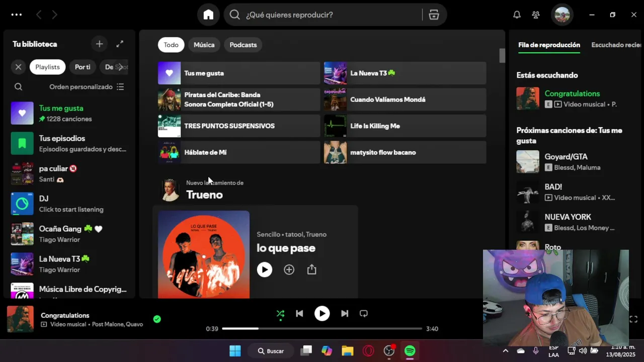Seek on the song progress bar
The image size is (644, 362).
click(322, 329)
